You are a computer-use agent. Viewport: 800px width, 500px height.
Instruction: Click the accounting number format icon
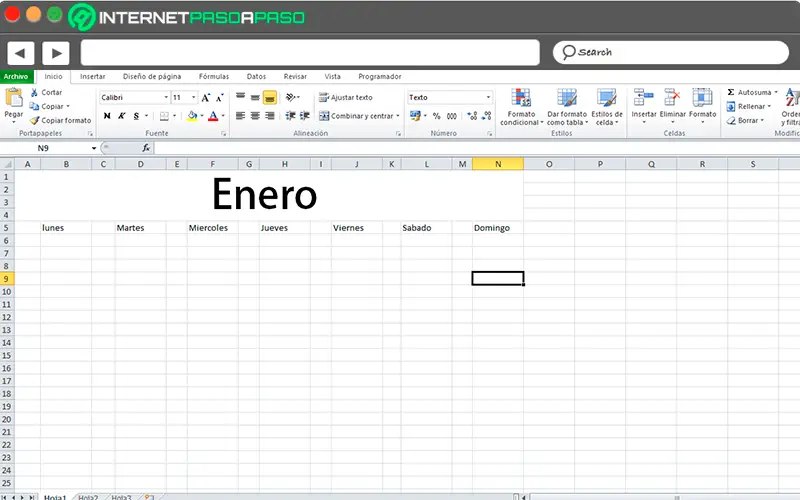click(x=415, y=116)
